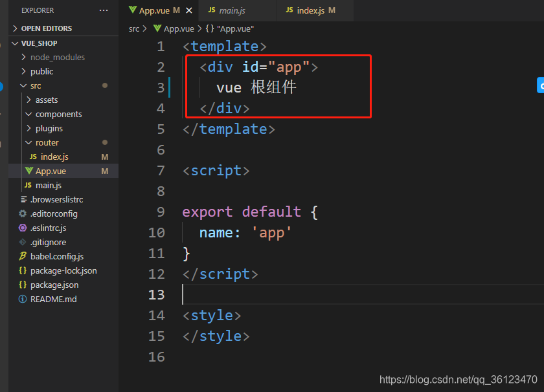
Task: Click the JS icon on index.js tab
Action: tap(289, 10)
